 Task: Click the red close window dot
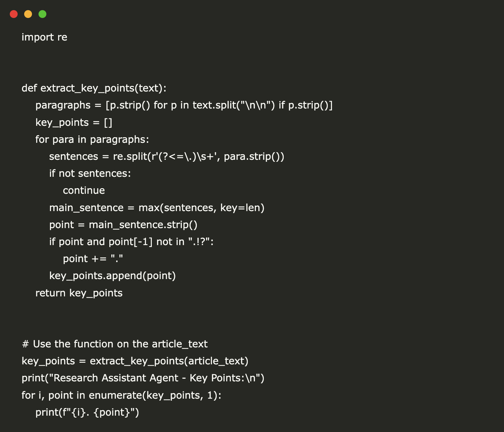(14, 14)
